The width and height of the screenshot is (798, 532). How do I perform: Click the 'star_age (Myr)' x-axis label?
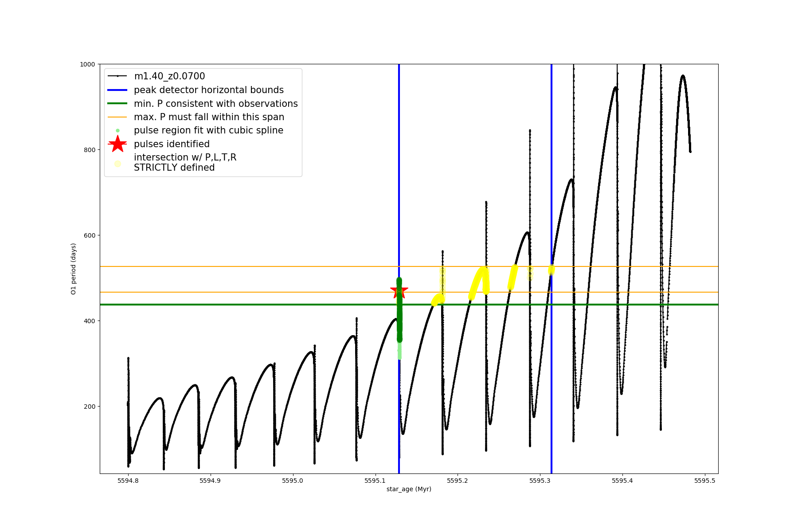pyautogui.click(x=409, y=489)
